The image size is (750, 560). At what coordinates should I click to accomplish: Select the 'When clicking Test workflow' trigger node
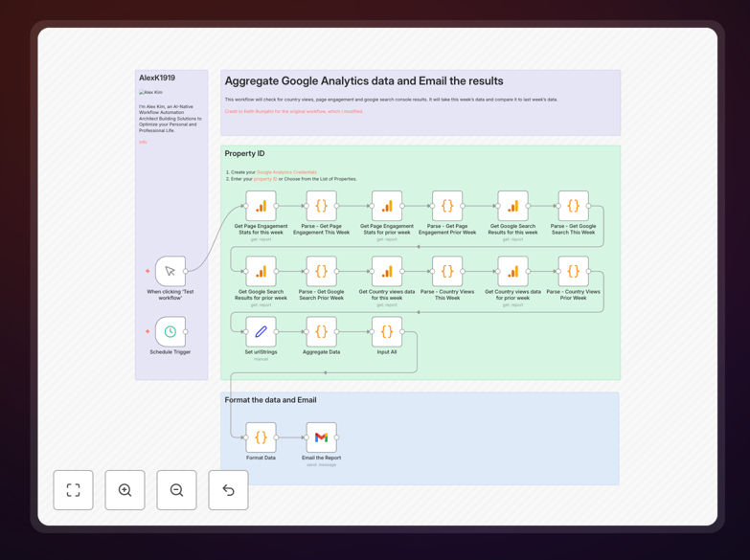click(170, 271)
